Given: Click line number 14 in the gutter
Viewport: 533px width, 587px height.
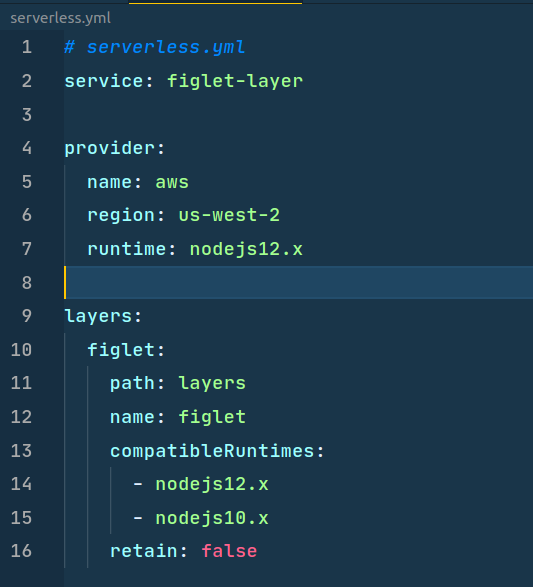Looking at the screenshot, I should [21, 484].
